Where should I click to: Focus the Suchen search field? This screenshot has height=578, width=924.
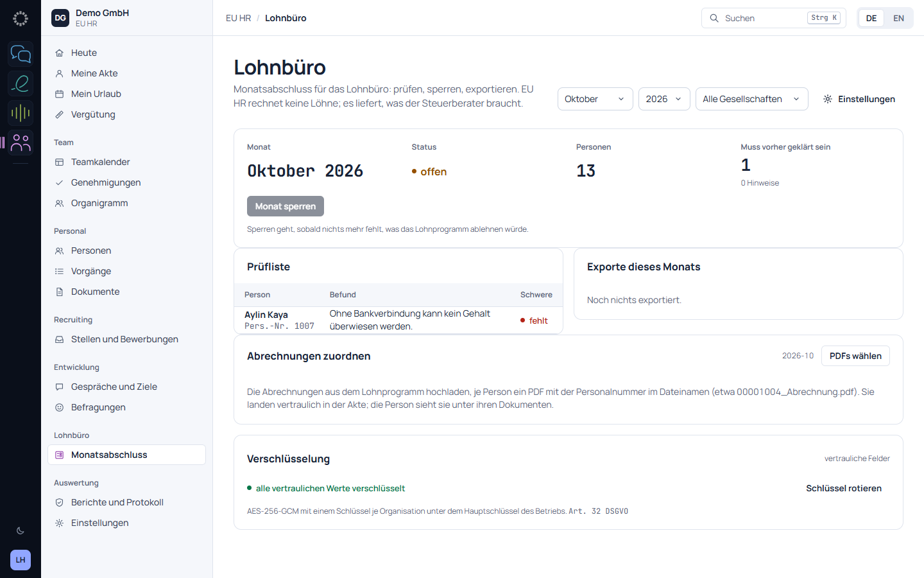(774, 18)
